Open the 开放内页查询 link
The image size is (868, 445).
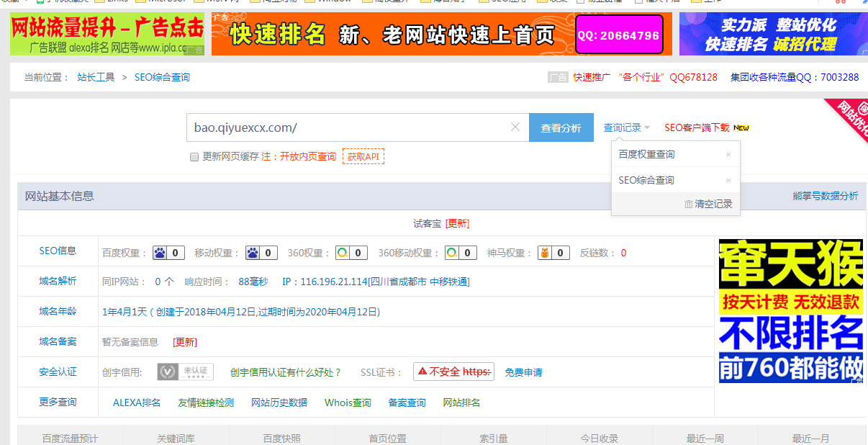(x=308, y=156)
